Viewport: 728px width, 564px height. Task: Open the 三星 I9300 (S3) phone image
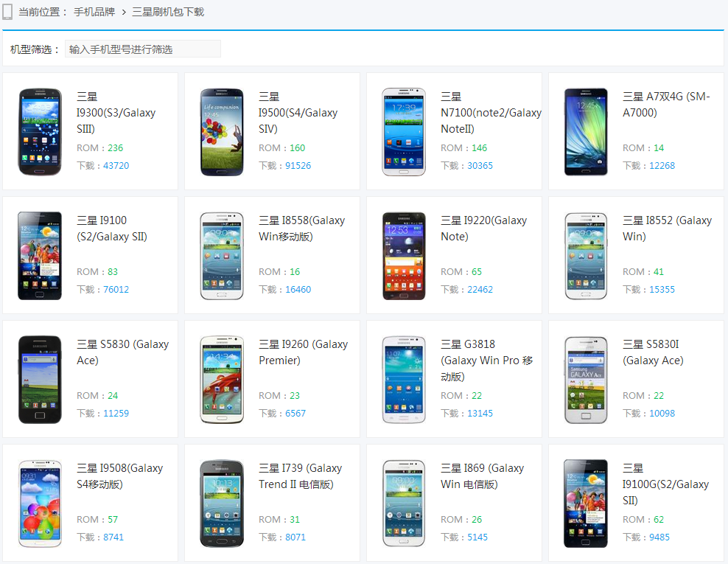coord(40,132)
